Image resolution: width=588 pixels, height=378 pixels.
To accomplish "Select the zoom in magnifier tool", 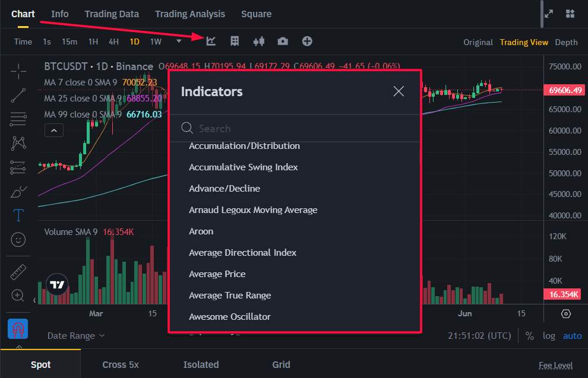I will pyautogui.click(x=18, y=296).
